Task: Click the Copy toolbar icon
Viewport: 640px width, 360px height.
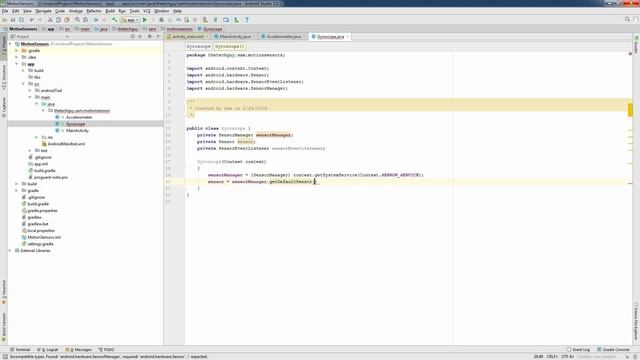Action: tap(58, 20)
